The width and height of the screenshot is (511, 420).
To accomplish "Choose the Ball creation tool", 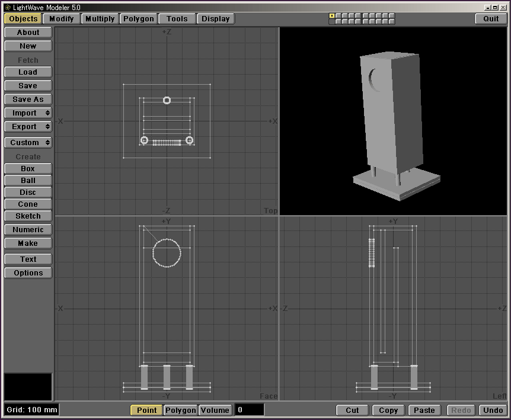I will click(28, 181).
